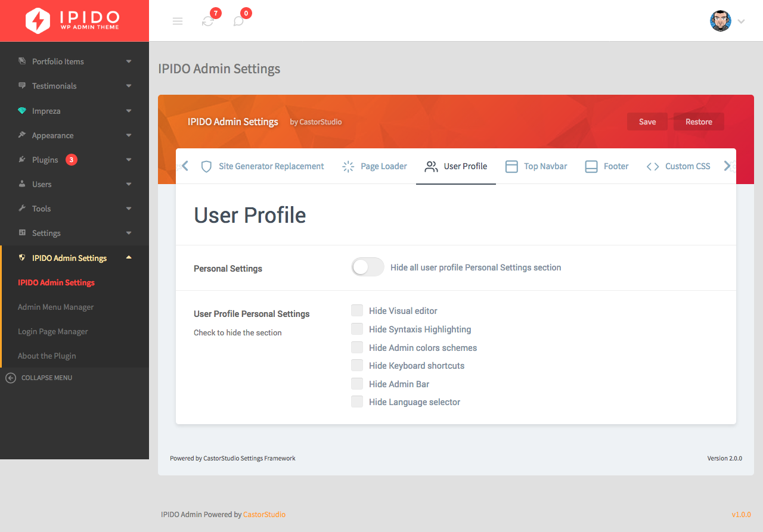Open the CastorStudio footer link
This screenshot has height=532, width=763.
click(x=264, y=514)
